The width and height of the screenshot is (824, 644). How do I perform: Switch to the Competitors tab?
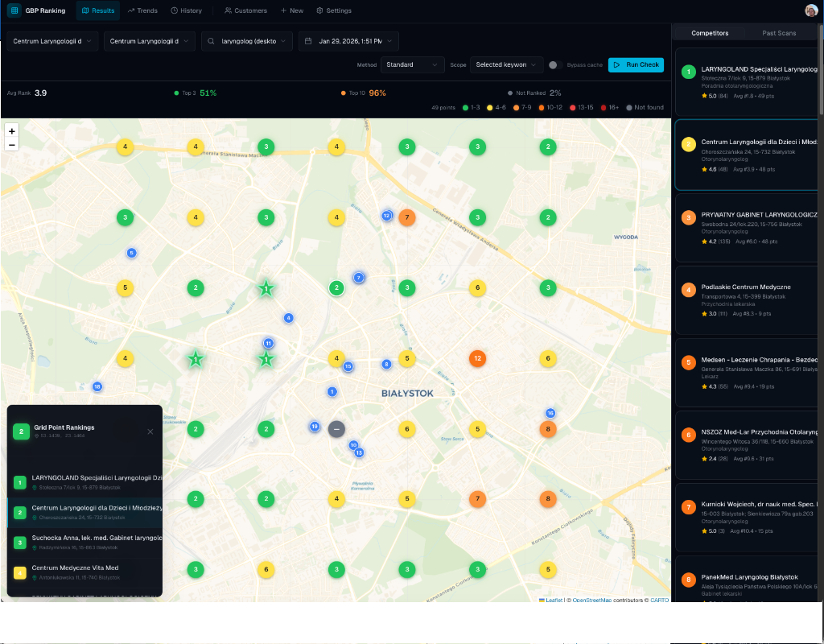[710, 33]
